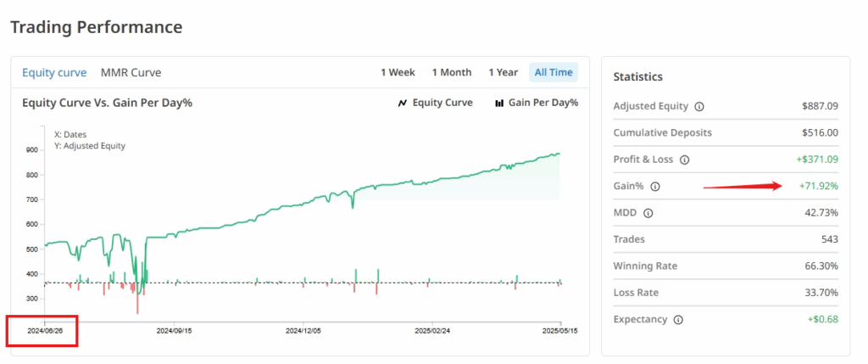Click the Trades count 543
This screenshot has height=364, width=868.
pyautogui.click(x=828, y=239)
